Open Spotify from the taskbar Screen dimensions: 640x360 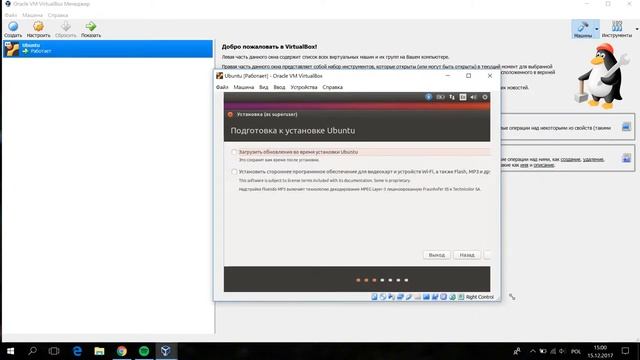point(144,351)
